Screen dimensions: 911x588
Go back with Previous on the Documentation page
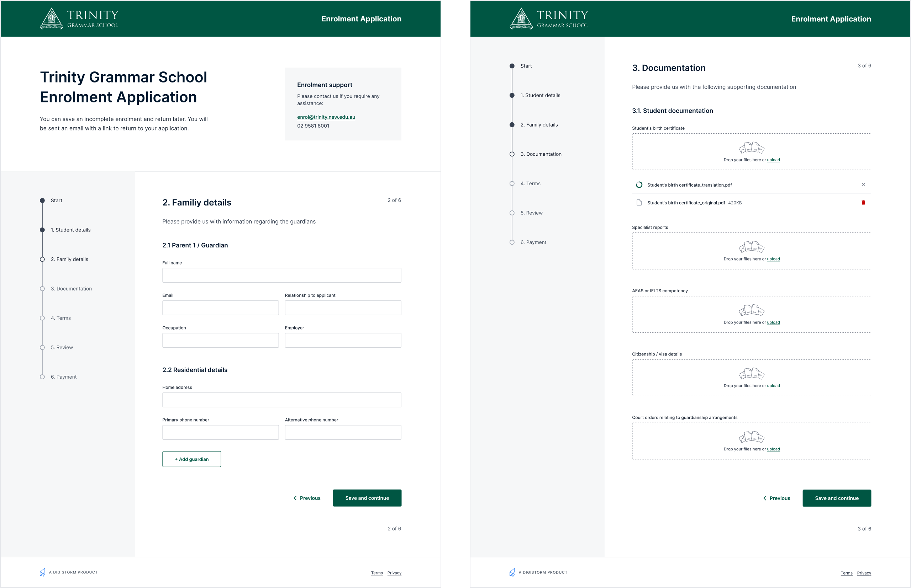776,498
